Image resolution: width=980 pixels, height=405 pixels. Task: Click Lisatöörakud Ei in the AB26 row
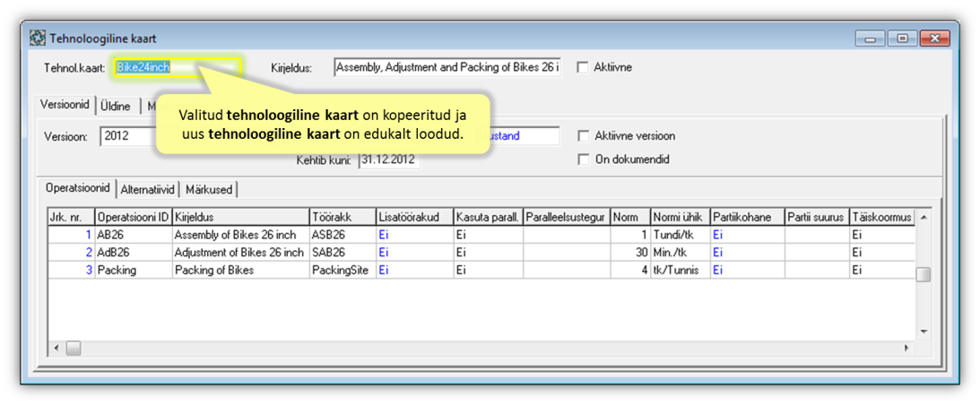[x=414, y=235]
